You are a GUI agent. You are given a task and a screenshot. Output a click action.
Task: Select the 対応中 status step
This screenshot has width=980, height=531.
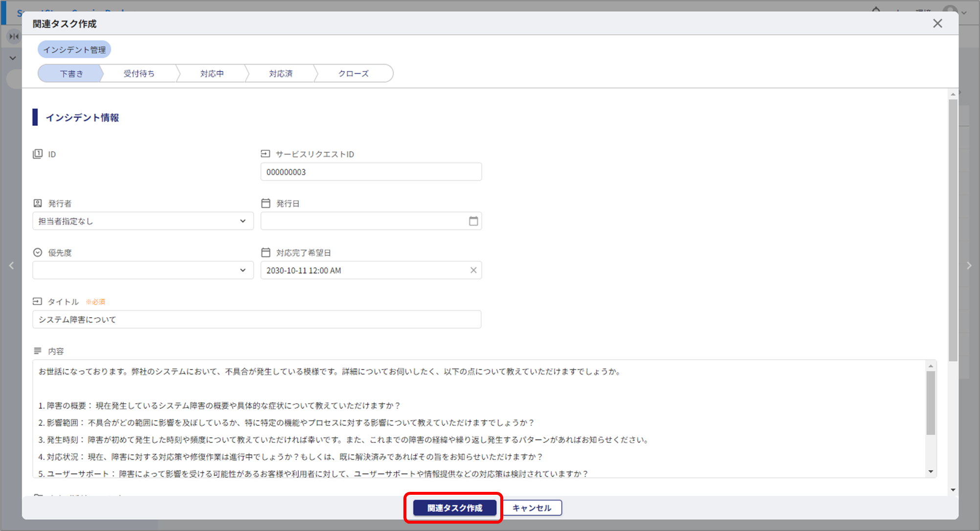pyautogui.click(x=212, y=73)
